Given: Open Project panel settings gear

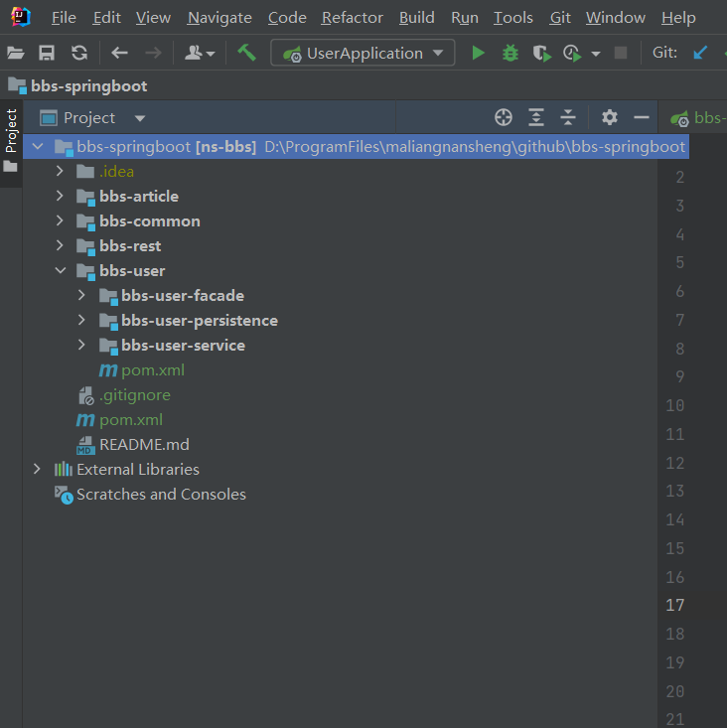Looking at the screenshot, I should (610, 118).
